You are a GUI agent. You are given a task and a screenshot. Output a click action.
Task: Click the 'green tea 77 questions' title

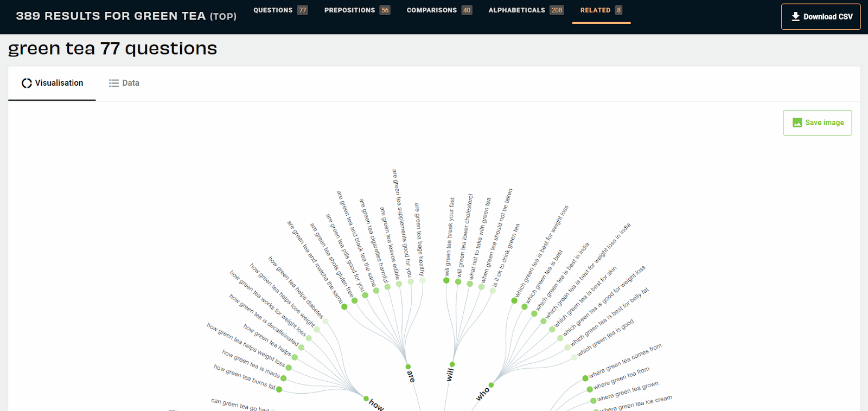112,49
